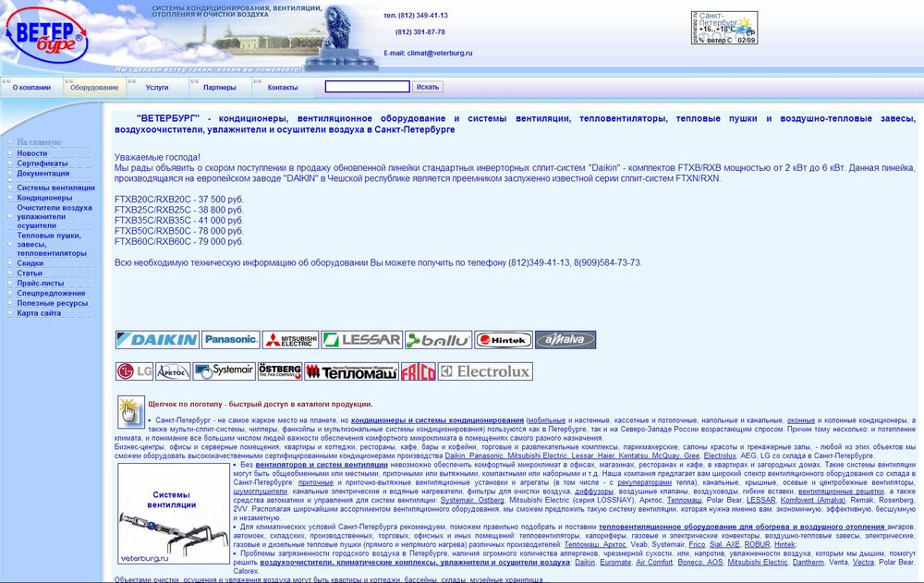
Task: Open Полезные ресурсы in the sidebar
Action: click(x=53, y=304)
